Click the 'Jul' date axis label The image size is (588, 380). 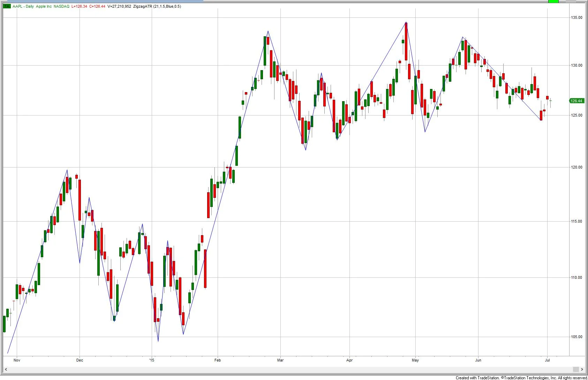tap(547, 360)
